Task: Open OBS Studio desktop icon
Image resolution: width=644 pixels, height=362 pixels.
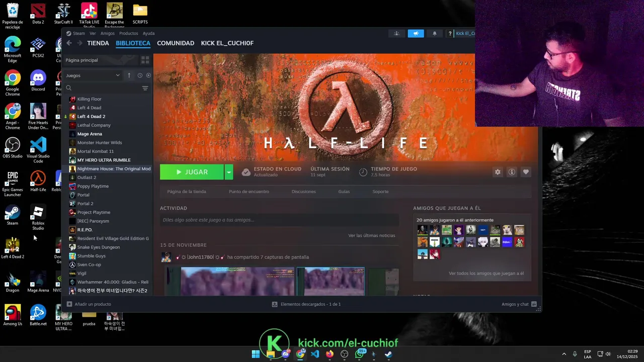Action: [13, 148]
